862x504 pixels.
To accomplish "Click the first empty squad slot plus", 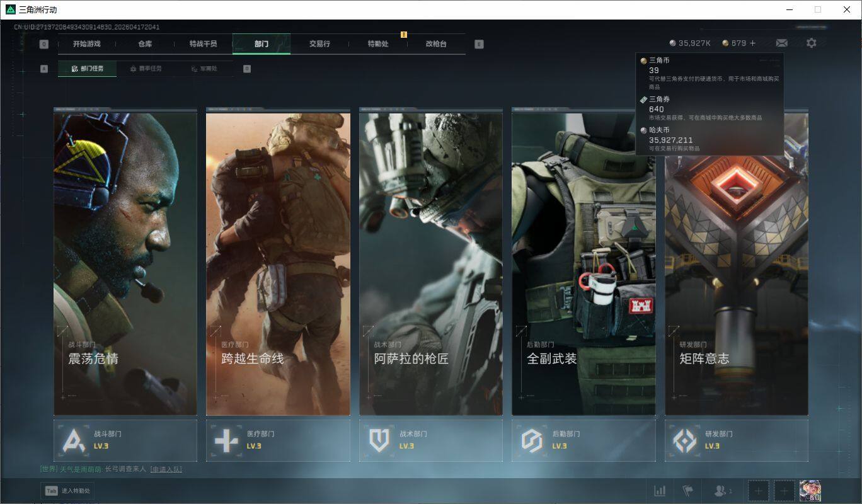I will tap(759, 491).
